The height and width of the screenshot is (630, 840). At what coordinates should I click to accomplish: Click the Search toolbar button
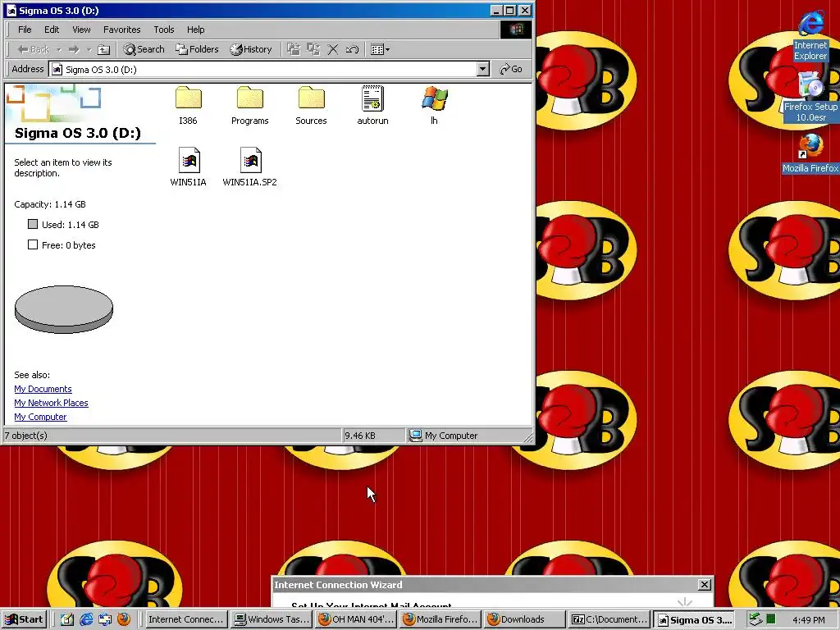pos(144,49)
